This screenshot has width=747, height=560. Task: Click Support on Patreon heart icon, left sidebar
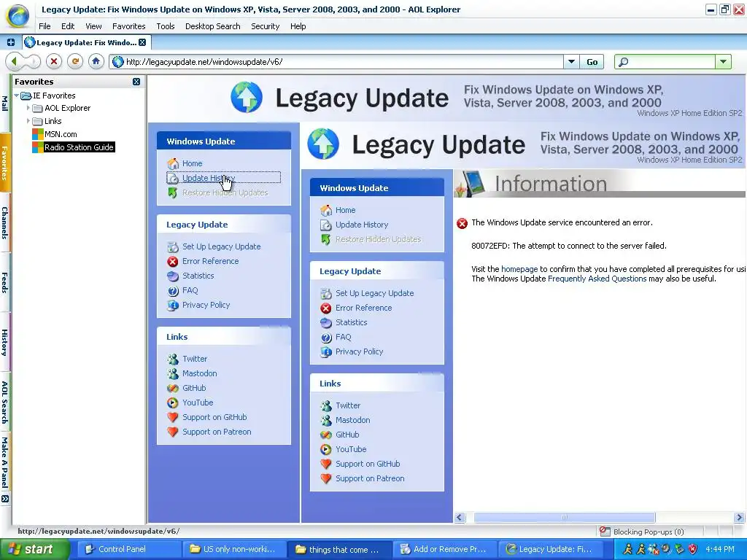tap(173, 432)
